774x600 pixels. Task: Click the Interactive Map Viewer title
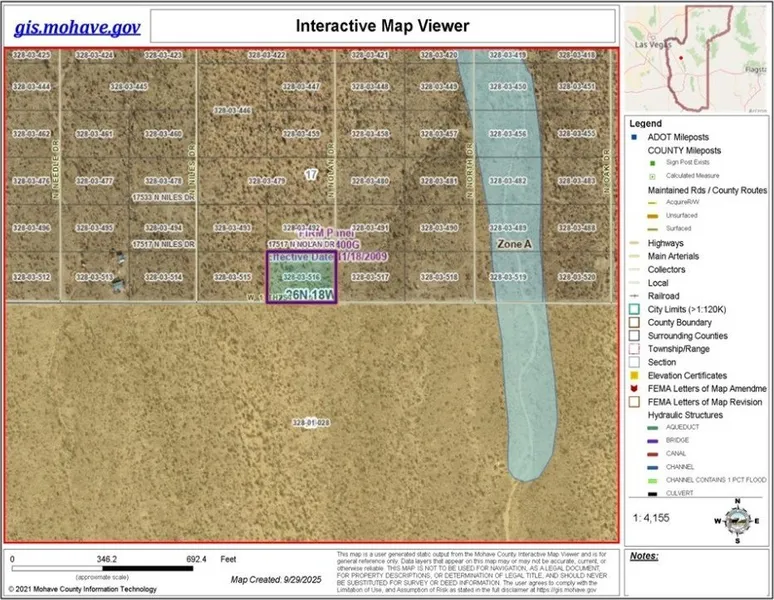(383, 26)
